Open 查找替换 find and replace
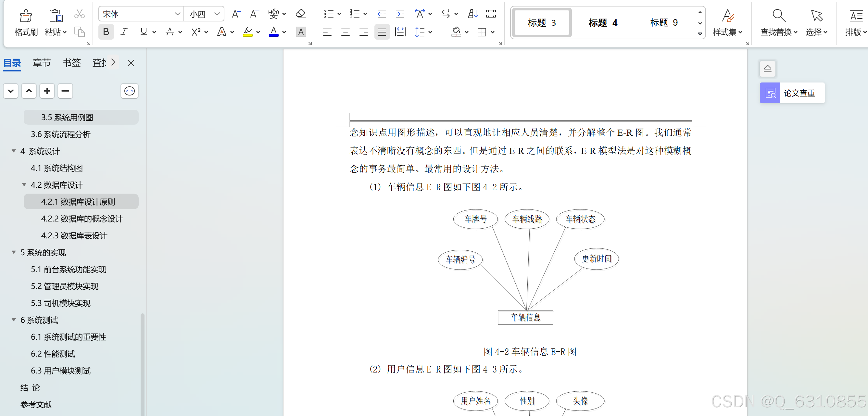This screenshot has height=416, width=868. (x=779, y=22)
